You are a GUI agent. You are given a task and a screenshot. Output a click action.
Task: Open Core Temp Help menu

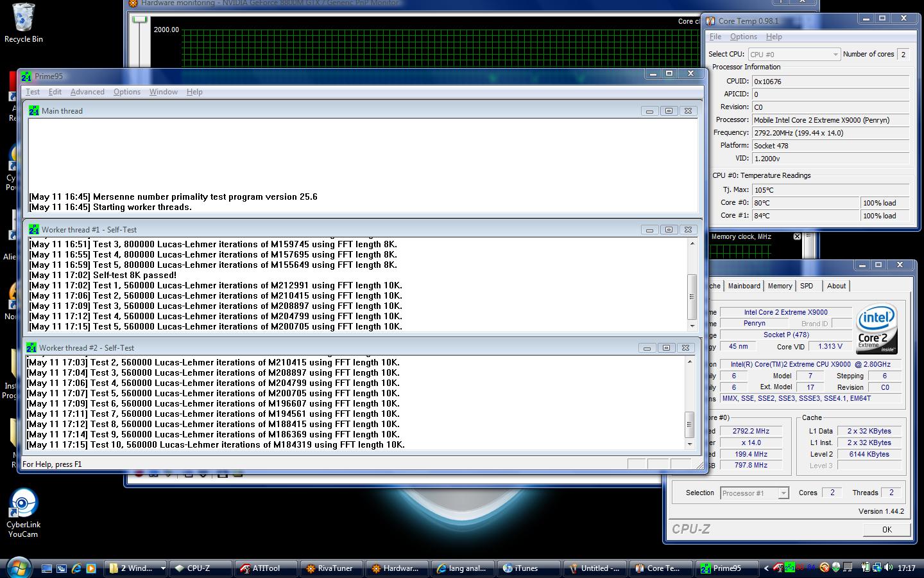tap(774, 37)
